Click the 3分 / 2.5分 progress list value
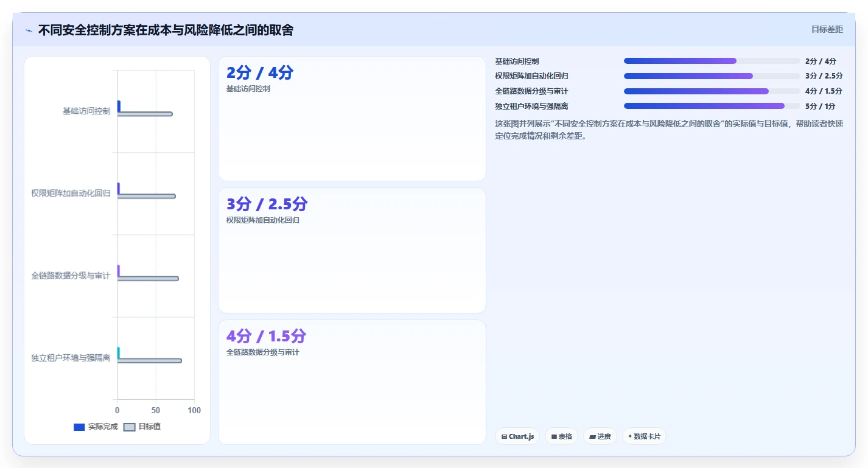 point(824,76)
